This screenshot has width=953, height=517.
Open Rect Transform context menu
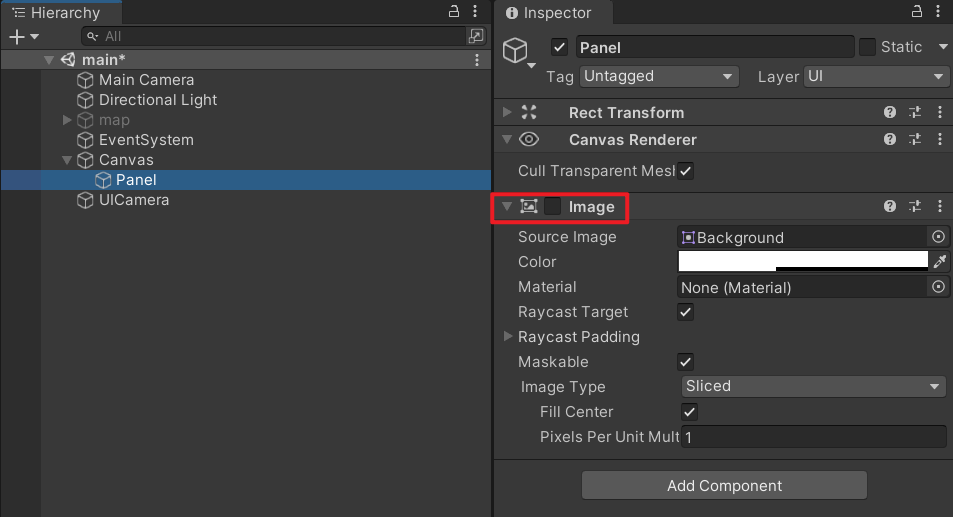click(x=940, y=112)
